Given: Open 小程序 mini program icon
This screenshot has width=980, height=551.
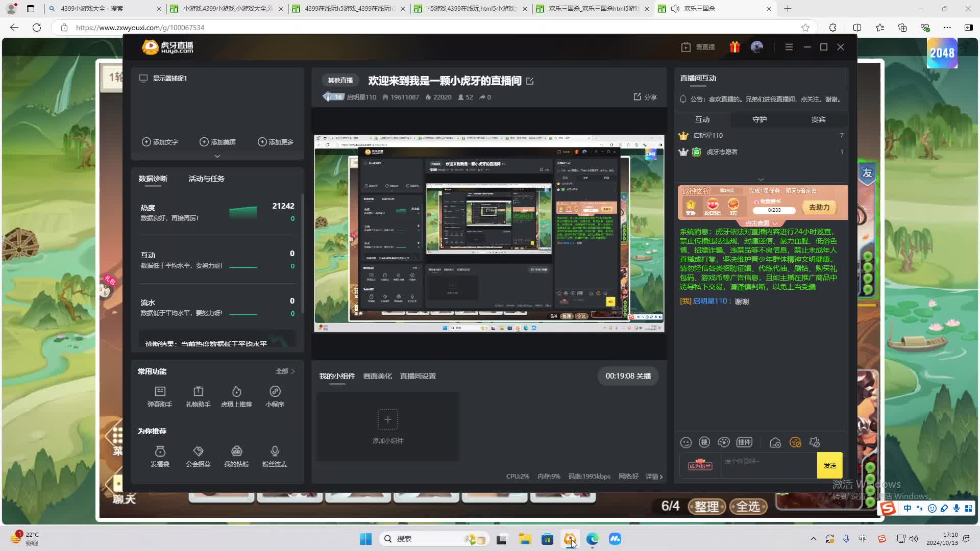Looking at the screenshot, I should [275, 392].
